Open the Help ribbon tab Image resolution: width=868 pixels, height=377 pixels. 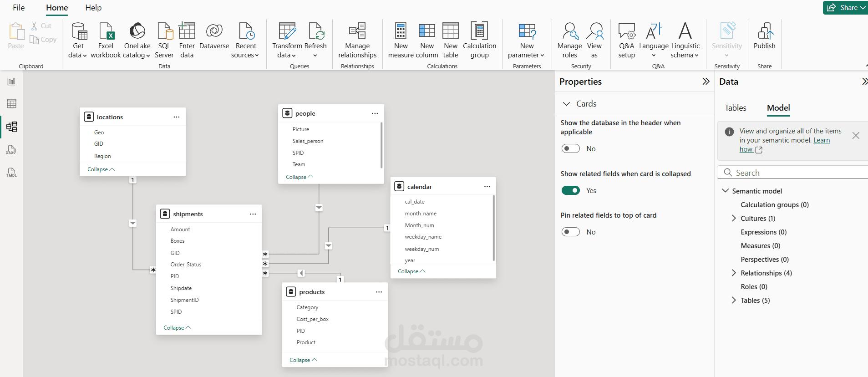pyautogui.click(x=93, y=8)
